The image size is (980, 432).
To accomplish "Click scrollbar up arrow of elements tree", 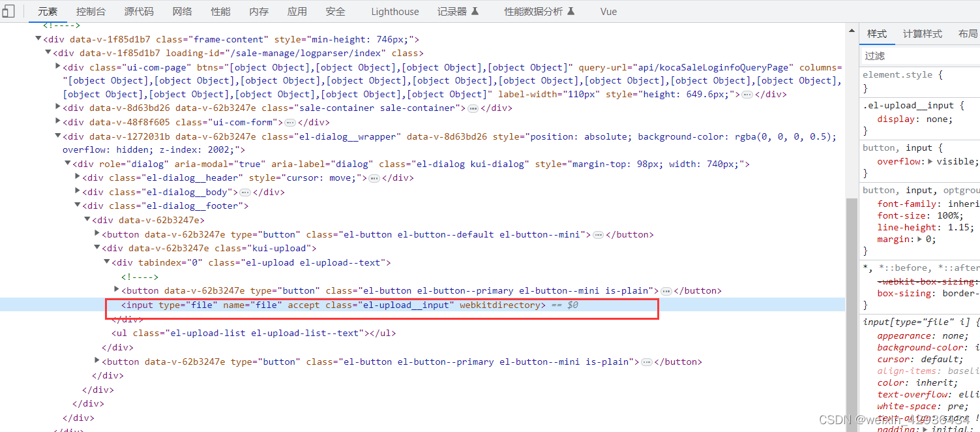I will pyautogui.click(x=852, y=30).
